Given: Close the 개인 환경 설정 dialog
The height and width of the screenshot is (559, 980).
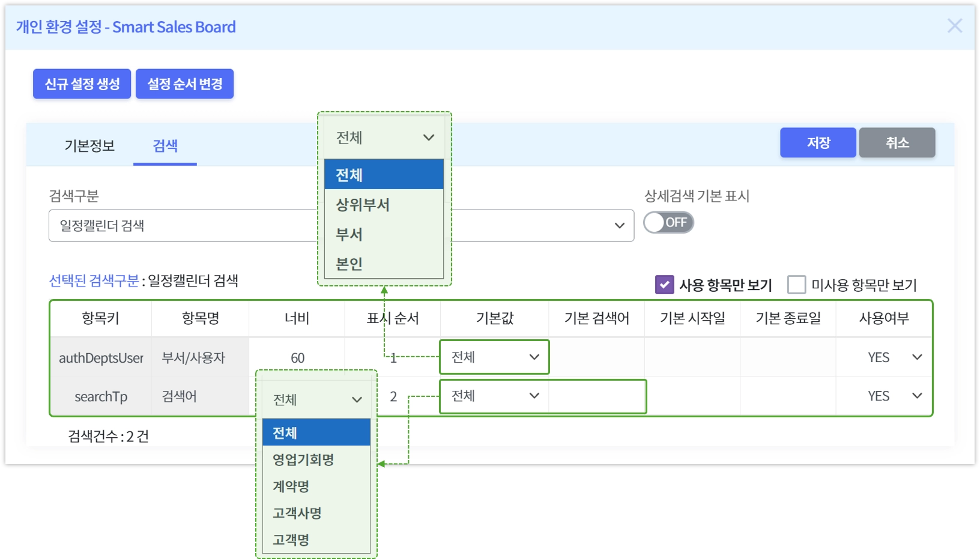Looking at the screenshot, I should pos(954,26).
